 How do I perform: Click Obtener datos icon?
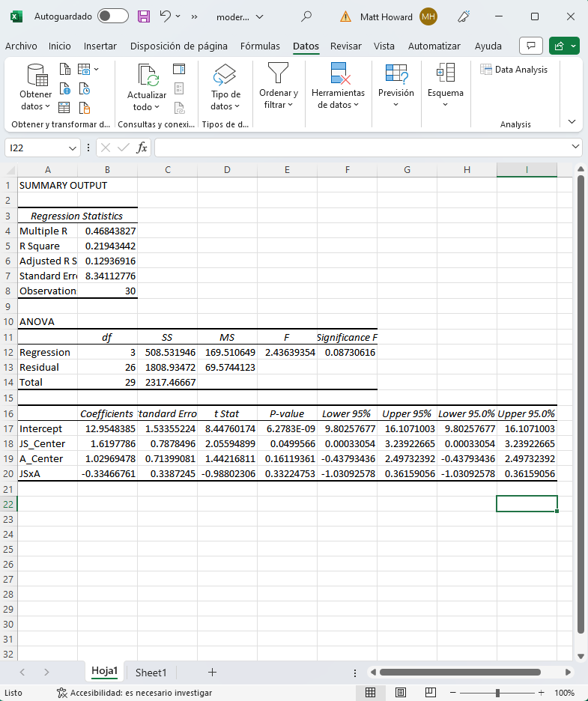tap(36, 76)
